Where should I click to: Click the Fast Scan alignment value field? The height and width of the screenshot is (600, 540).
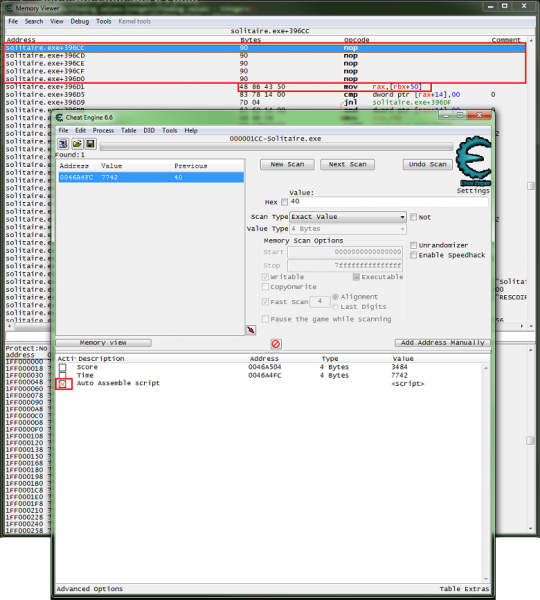pos(320,302)
